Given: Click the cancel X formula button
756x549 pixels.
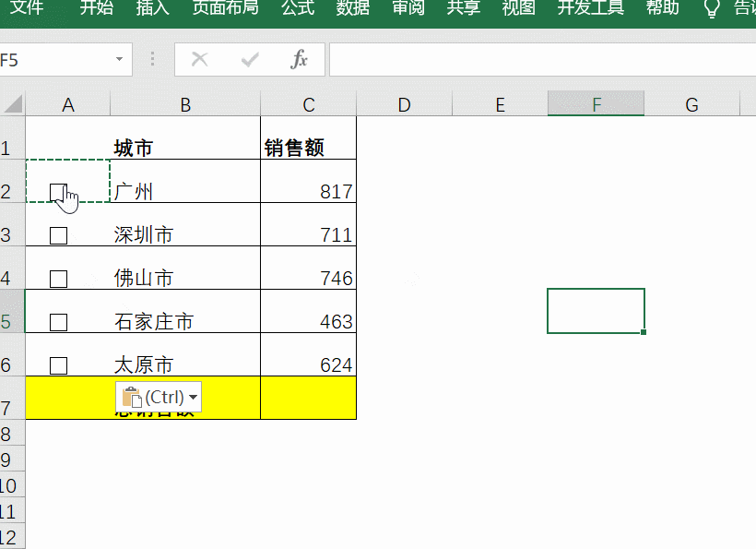Looking at the screenshot, I should 200,59.
